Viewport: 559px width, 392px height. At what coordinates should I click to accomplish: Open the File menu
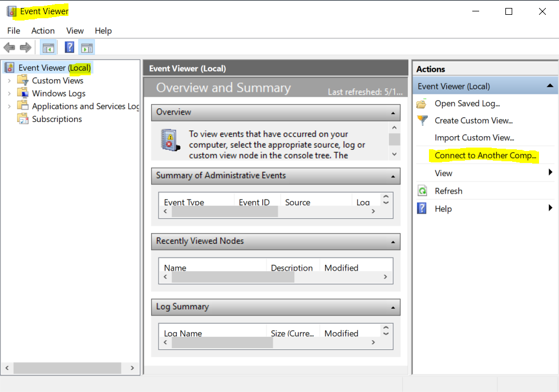tap(14, 31)
